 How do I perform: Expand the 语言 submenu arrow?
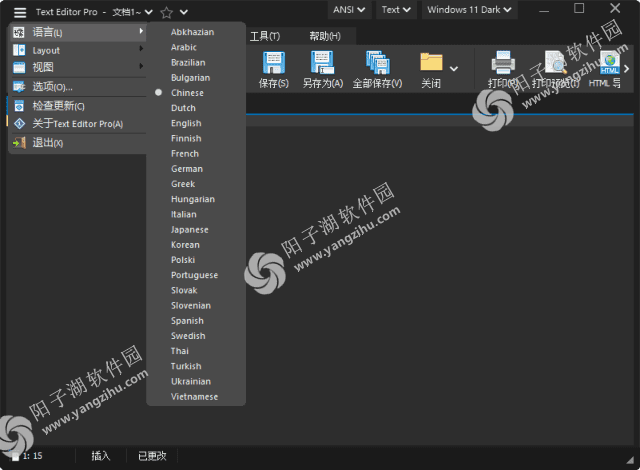click(x=141, y=31)
